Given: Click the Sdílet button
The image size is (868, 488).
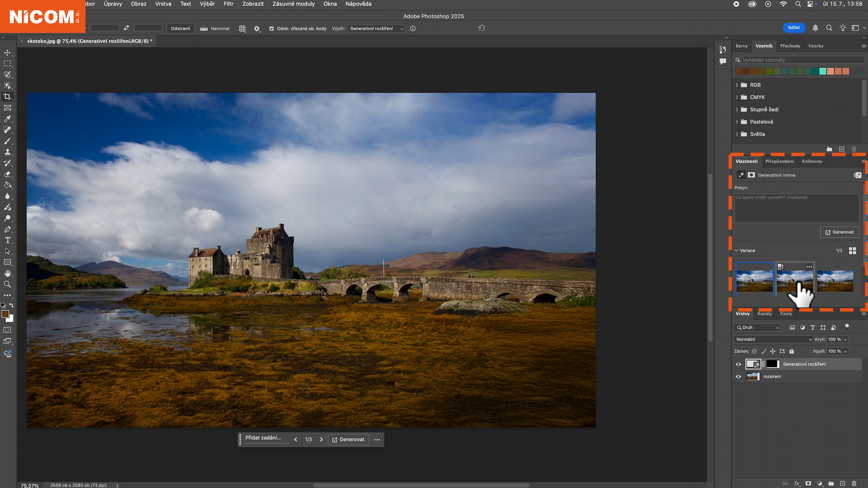Looking at the screenshot, I should 794,28.
